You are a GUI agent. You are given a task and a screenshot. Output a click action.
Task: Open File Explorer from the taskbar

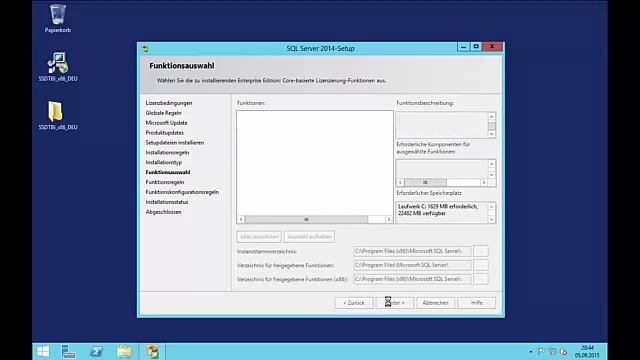(x=124, y=351)
